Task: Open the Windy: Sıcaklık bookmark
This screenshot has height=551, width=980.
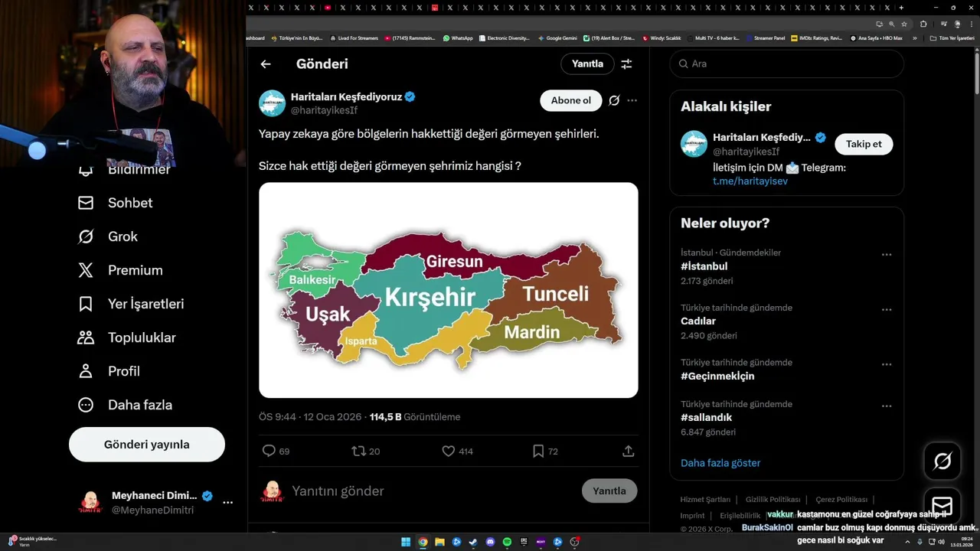Action: pyautogui.click(x=661, y=37)
